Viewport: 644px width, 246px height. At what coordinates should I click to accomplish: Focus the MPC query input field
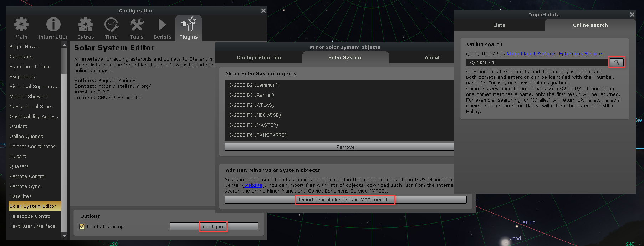(x=537, y=62)
